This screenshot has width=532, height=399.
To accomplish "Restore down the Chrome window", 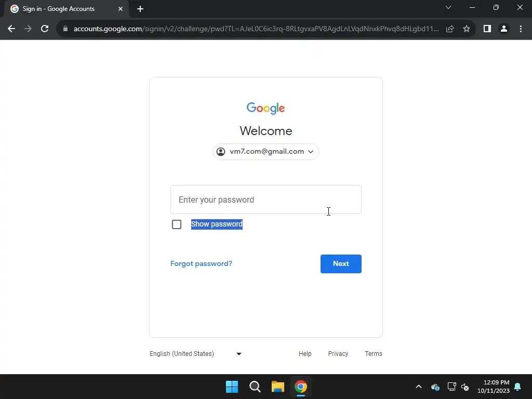I will coord(496,7).
